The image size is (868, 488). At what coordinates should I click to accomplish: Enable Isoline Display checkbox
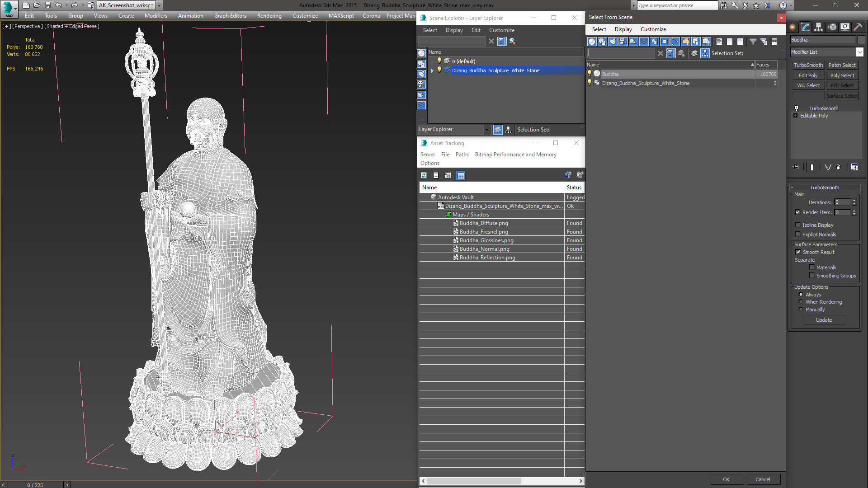797,225
